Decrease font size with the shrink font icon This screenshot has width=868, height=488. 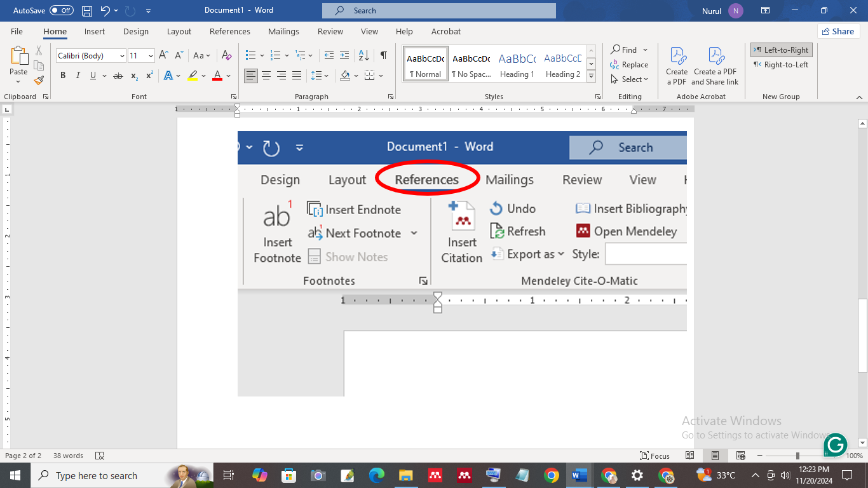point(180,56)
